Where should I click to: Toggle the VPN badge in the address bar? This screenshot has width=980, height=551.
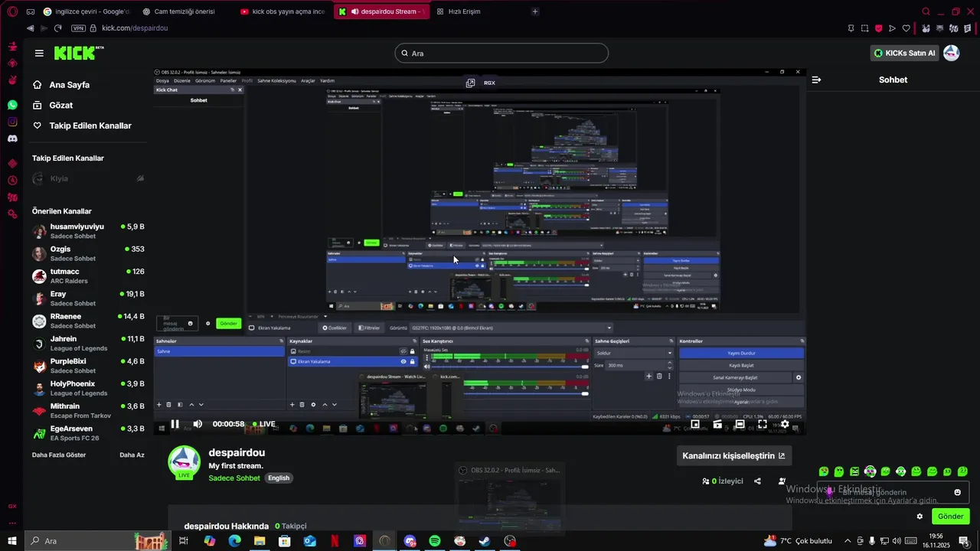click(x=78, y=28)
